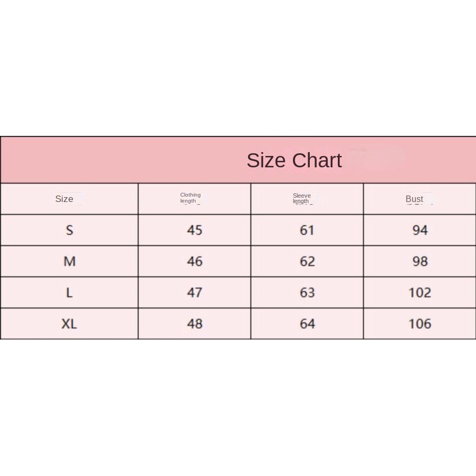The image size is (476, 476).
Task: Click clothing length value 48
Action: point(194,324)
